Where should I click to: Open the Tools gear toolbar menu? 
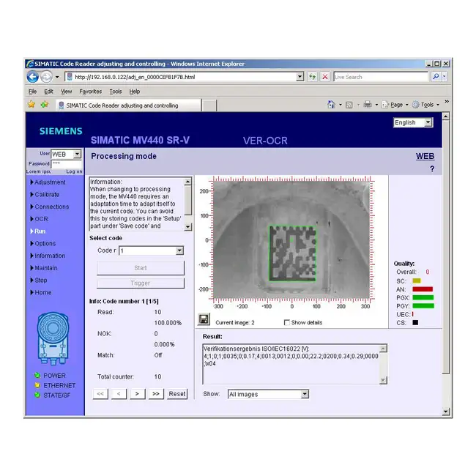[x=426, y=105]
